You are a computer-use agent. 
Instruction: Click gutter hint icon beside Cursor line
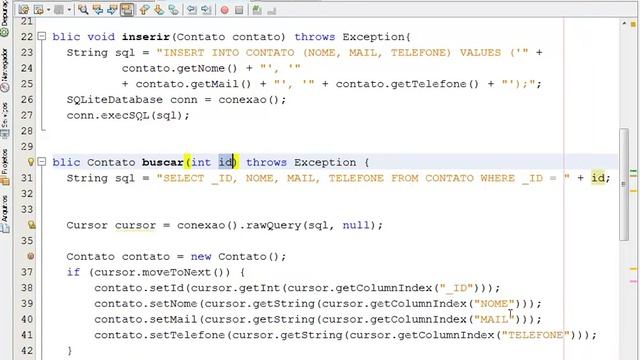click(31, 225)
